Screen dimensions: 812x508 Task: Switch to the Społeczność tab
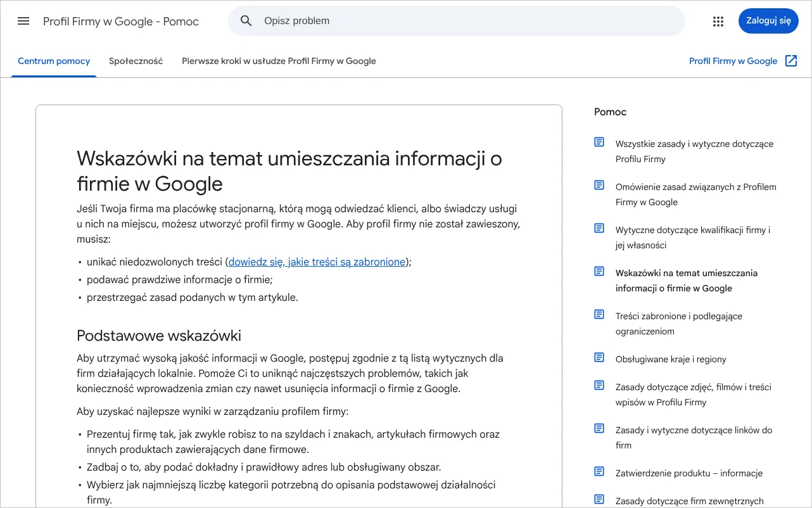coord(136,61)
